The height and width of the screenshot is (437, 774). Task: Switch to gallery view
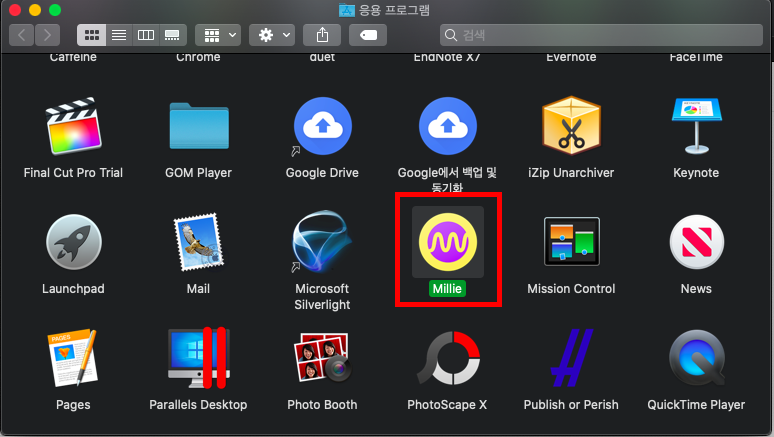tap(172, 35)
